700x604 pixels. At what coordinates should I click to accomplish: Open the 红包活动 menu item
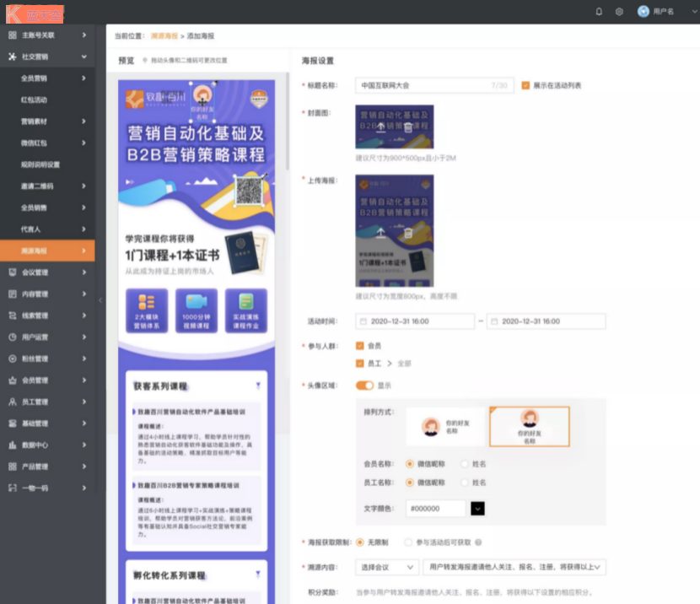pos(47,100)
